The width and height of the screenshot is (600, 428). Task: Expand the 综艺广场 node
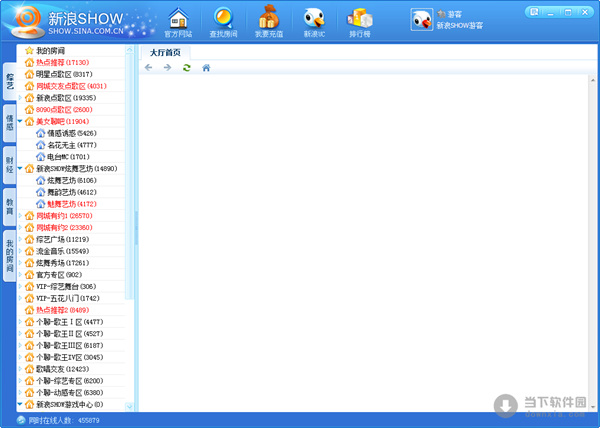click(x=20, y=239)
